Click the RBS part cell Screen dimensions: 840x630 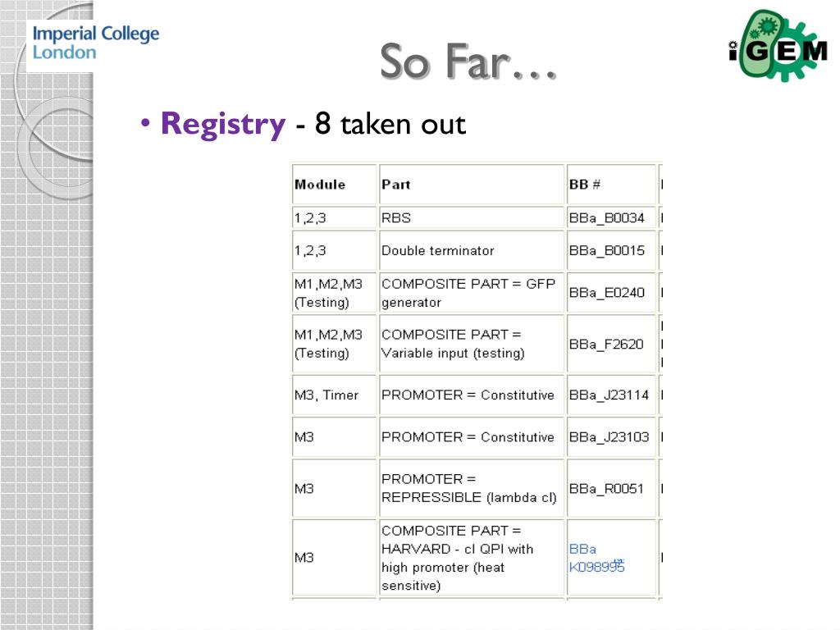coord(472,218)
